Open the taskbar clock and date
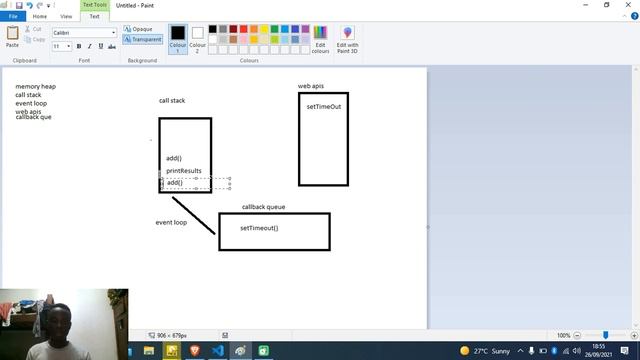 [x=598, y=351]
